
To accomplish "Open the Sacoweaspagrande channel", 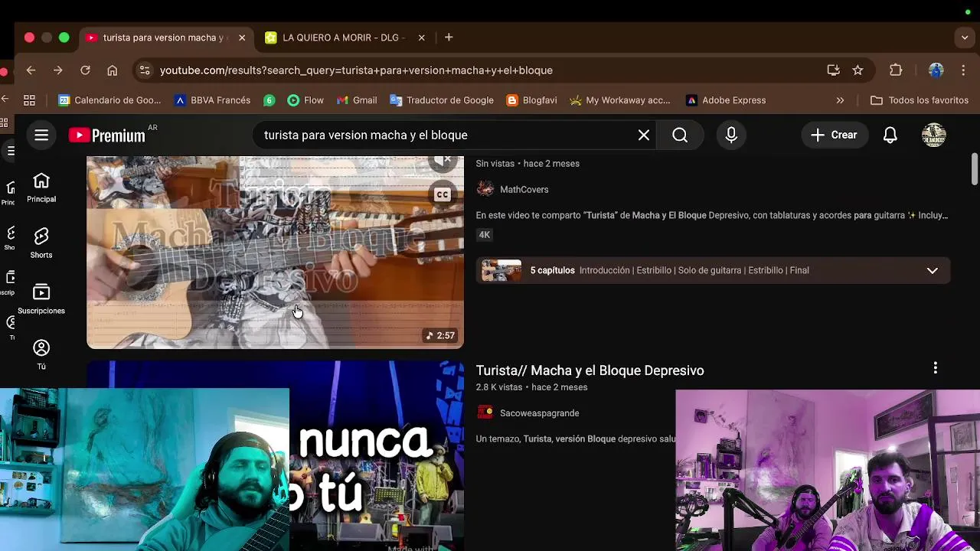I will pos(539,413).
